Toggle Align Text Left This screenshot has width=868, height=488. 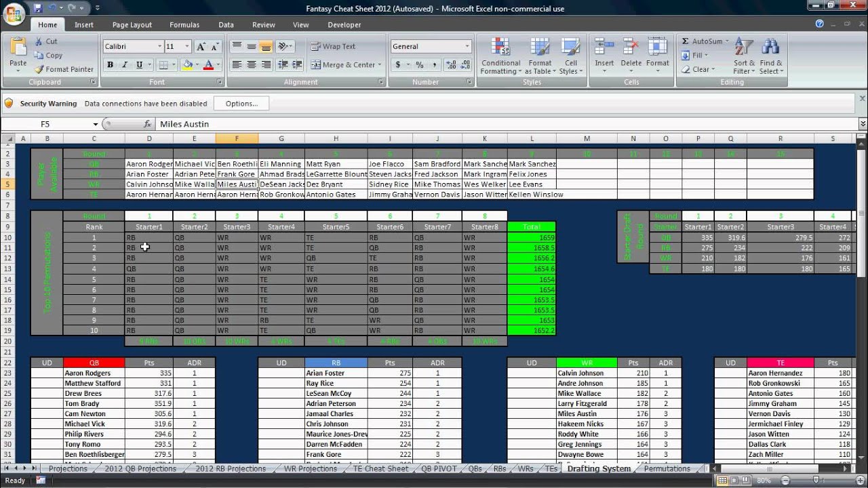tap(237, 65)
